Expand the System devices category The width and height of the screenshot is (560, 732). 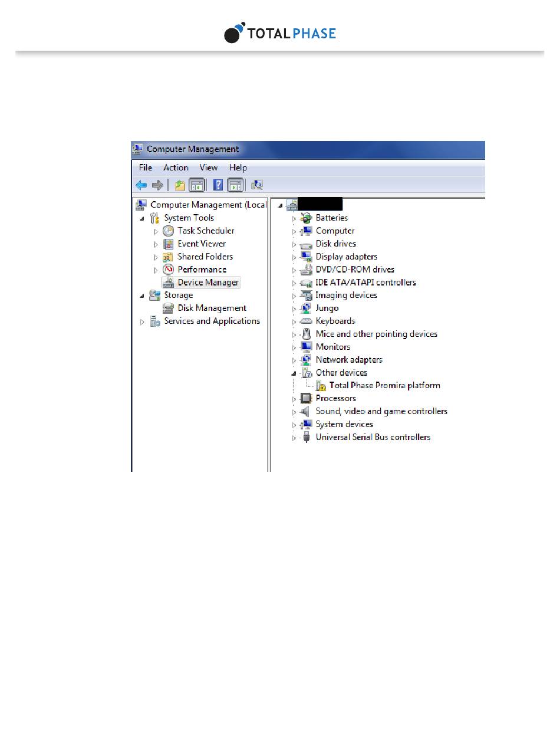coord(294,425)
